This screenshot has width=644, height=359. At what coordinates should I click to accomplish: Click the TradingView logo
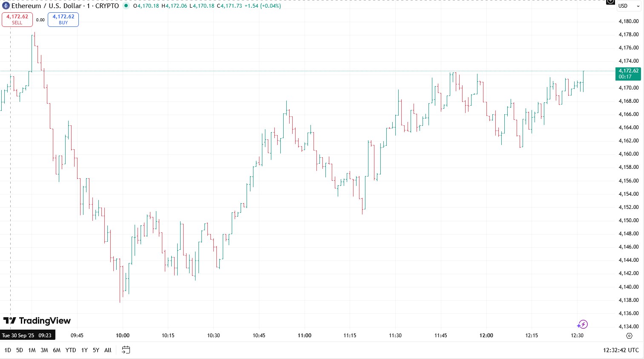point(37,321)
